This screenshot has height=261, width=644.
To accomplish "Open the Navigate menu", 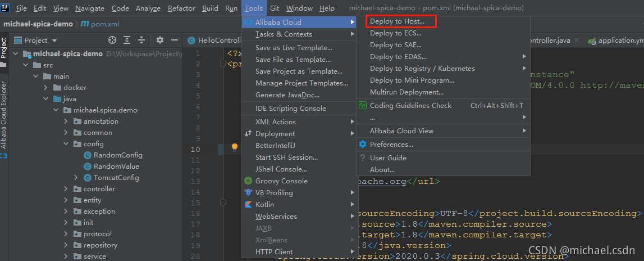I will (90, 8).
